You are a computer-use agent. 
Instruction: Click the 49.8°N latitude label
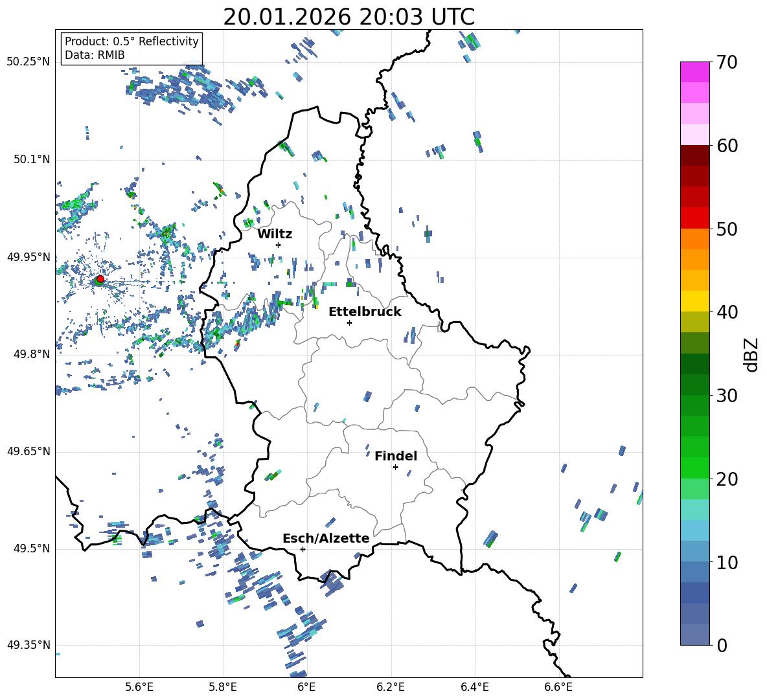pos(31,354)
